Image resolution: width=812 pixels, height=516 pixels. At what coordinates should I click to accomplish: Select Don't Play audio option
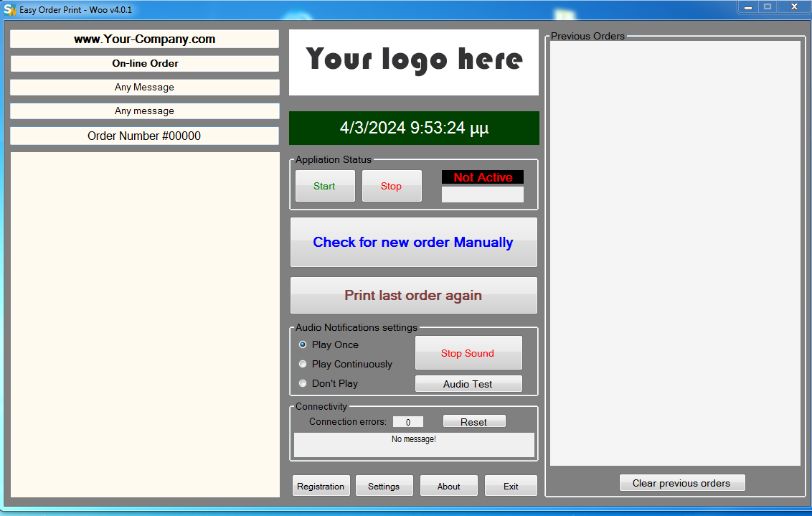[x=303, y=383]
